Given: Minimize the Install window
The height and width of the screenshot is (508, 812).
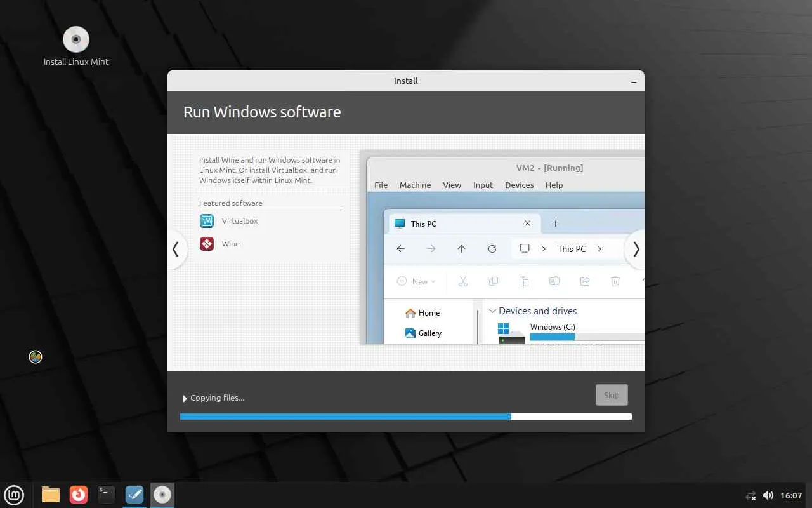Looking at the screenshot, I should tap(634, 81).
